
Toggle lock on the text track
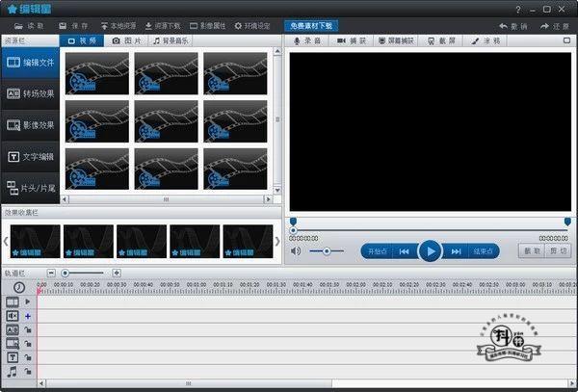(28, 356)
